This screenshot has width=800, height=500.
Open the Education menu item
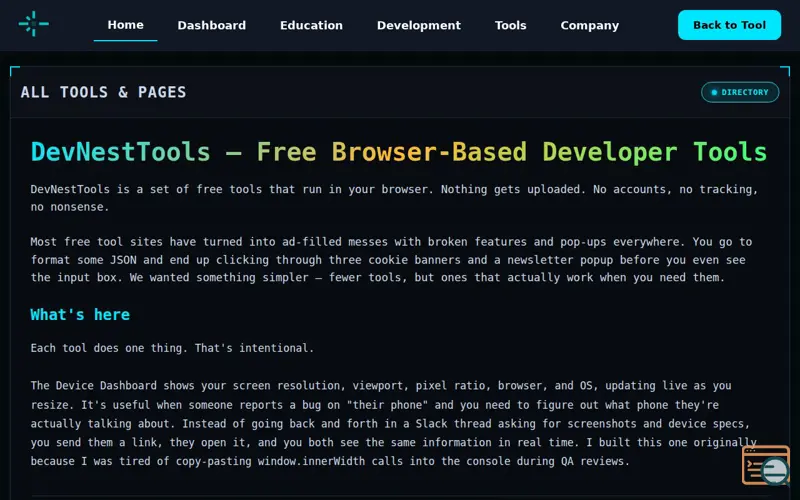[x=311, y=26]
